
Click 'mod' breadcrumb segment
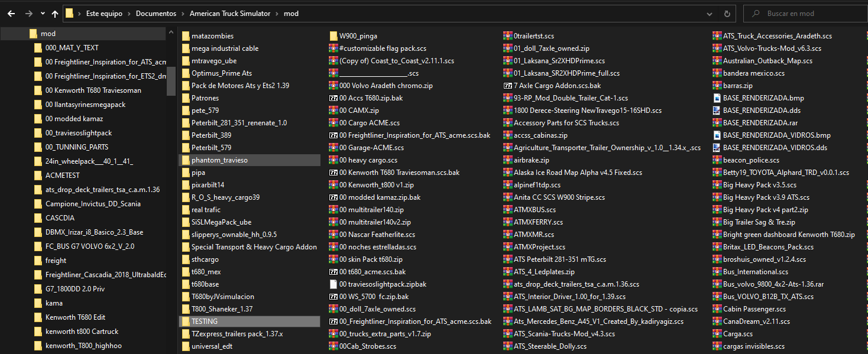coord(291,13)
